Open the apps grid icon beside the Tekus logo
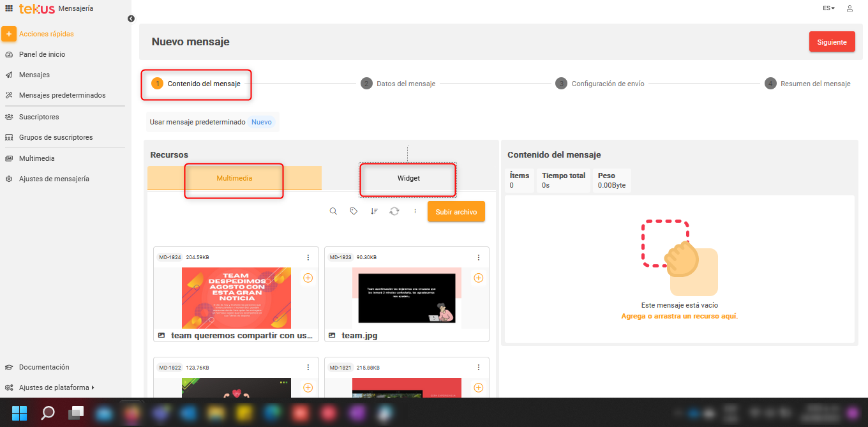The height and width of the screenshot is (427, 868). (9, 8)
